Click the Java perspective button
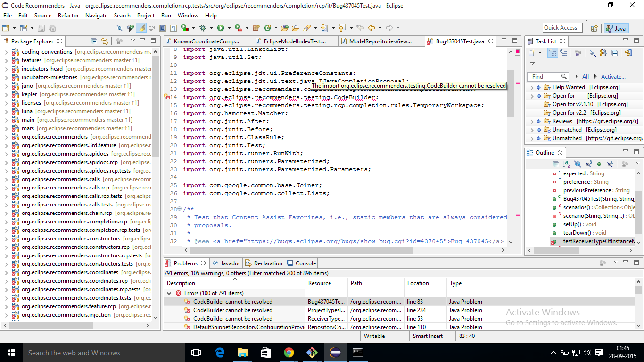The height and width of the screenshot is (362, 644). (616, 28)
